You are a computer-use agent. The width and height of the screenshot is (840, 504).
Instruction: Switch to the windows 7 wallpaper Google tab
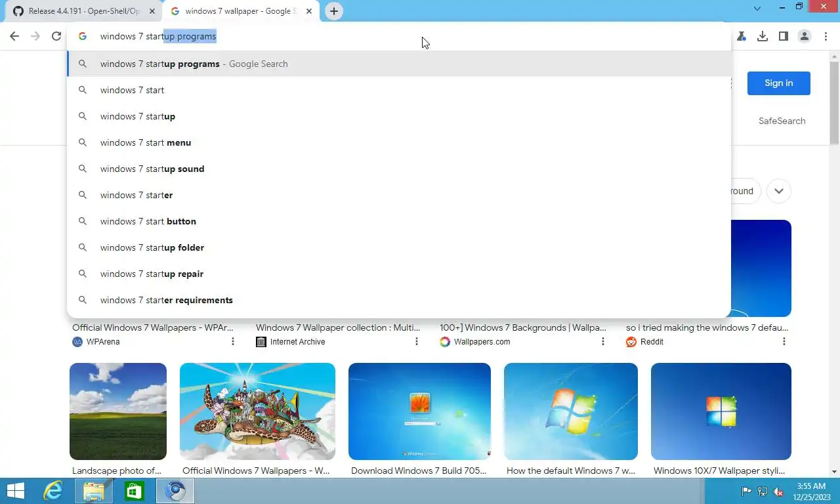click(241, 11)
